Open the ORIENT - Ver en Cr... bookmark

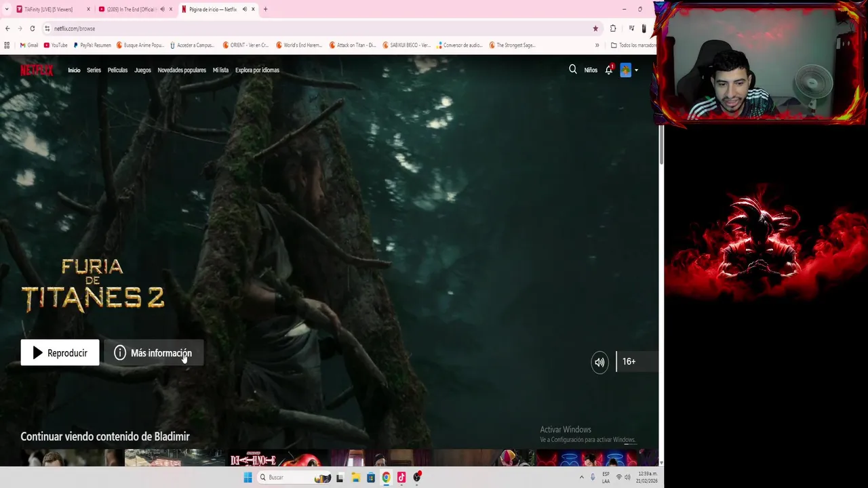[245, 45]
